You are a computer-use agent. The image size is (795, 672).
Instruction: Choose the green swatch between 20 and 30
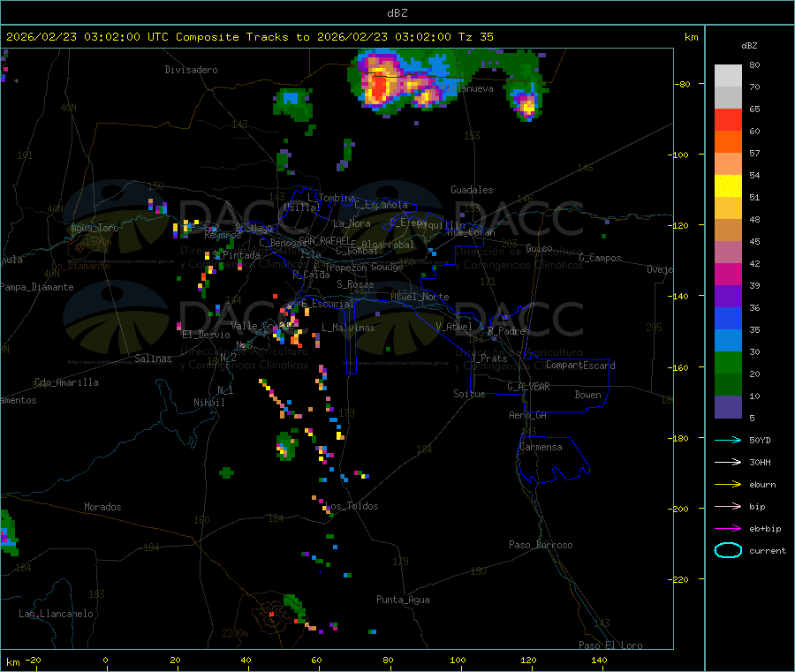tap(728, 362)
